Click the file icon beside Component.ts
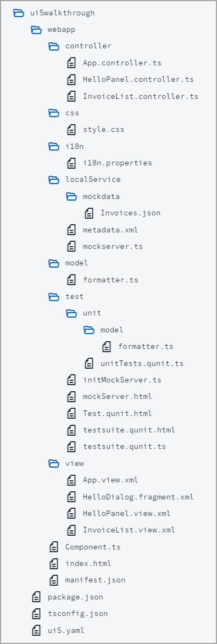The width and height of the screenshot is (217, 644). pos(54,547)
